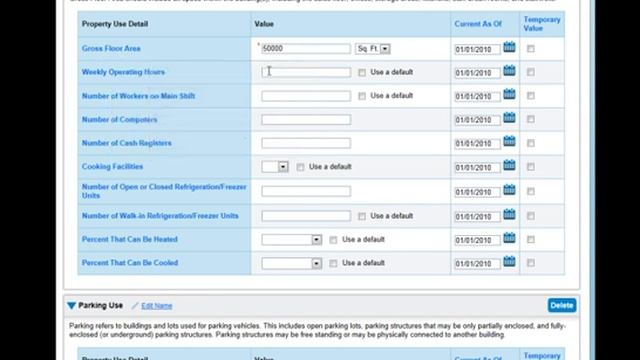The image size is (640, 360).
Task: Open the Weekly Operating Hours link
Action: [123, 72]
